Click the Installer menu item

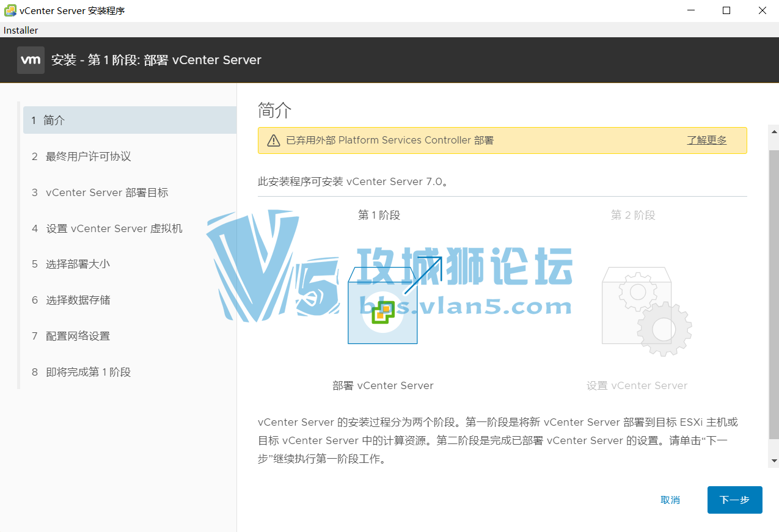[20, 30]
